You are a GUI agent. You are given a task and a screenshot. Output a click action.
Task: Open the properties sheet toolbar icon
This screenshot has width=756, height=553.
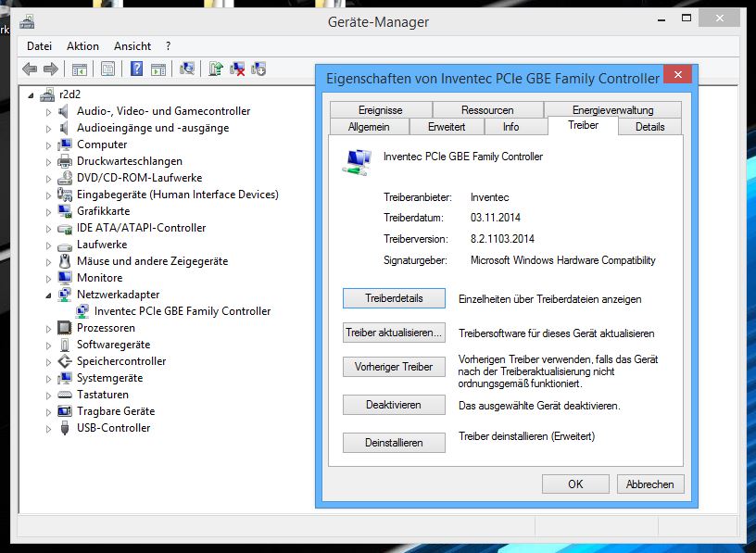click(108, 69)
